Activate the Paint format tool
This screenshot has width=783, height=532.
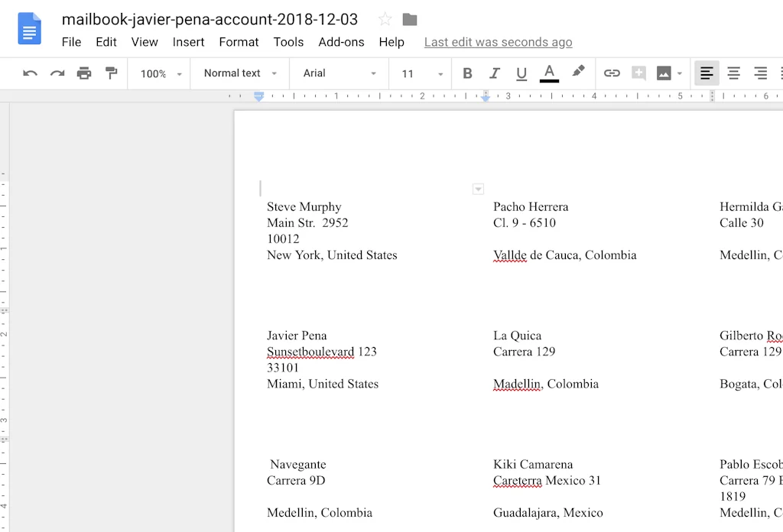coord(111,73)
